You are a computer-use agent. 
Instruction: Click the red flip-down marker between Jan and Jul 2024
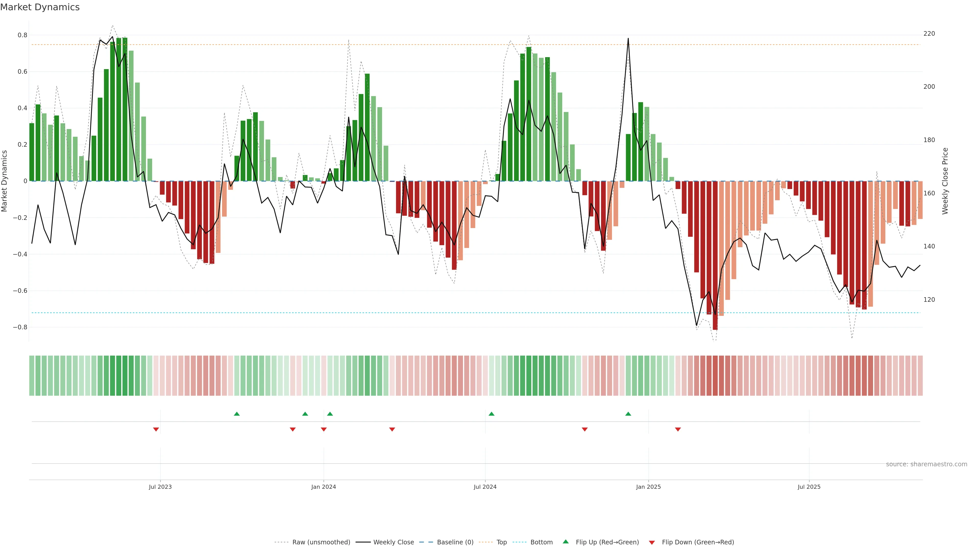pos(392,429)
